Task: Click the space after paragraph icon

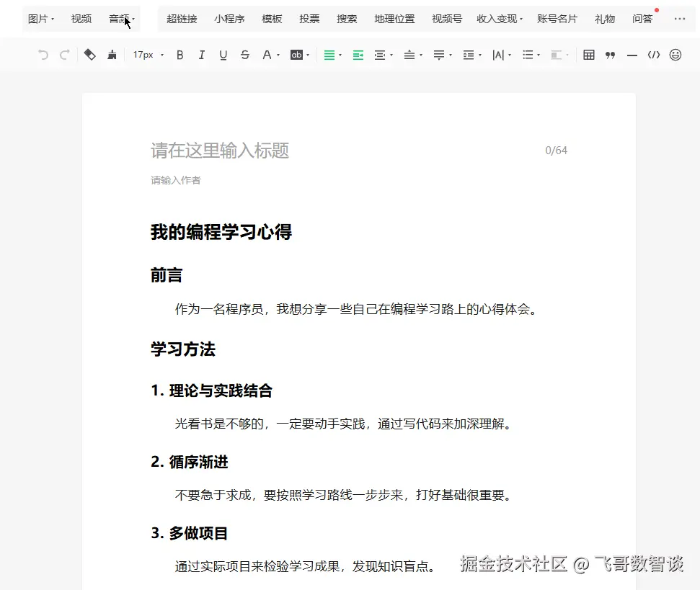Action: tap(439, 55)
